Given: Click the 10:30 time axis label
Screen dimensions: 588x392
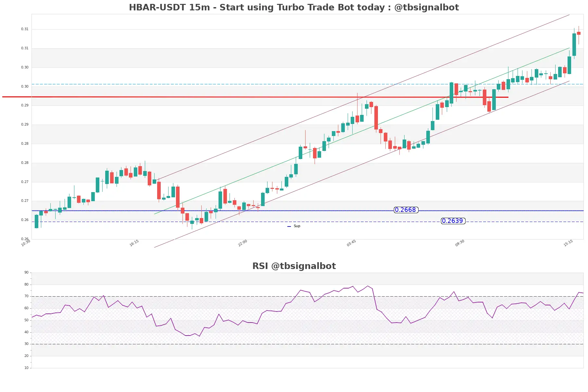Looking at the screenshot, I should coord(26,243).
